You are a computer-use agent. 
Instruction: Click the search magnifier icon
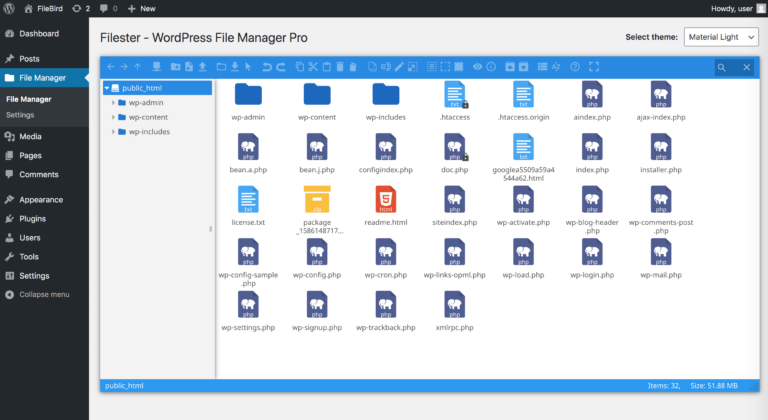click(x=721, y=68)
